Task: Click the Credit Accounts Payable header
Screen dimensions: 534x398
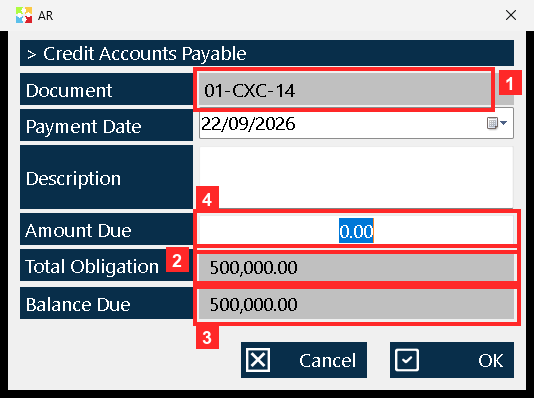Action: (267, 53)
